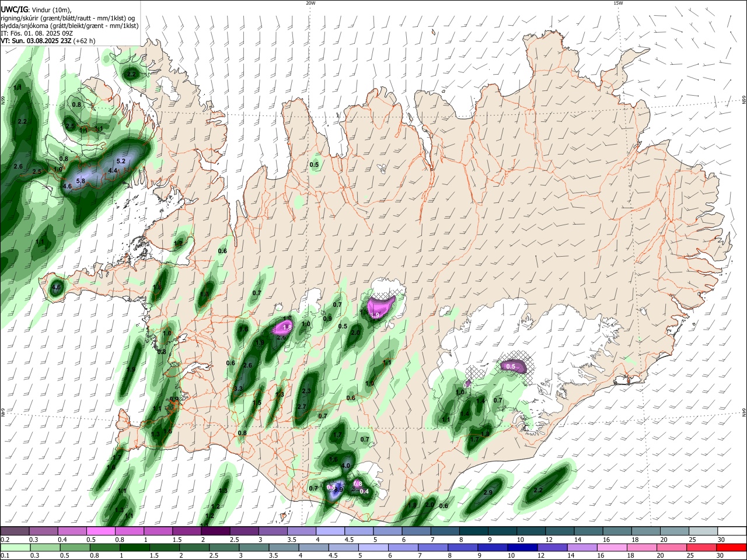Pick the darkest purple 2 swatch in upper legend
The height and width of the screenshot is (560, 747).
[215, 531]
